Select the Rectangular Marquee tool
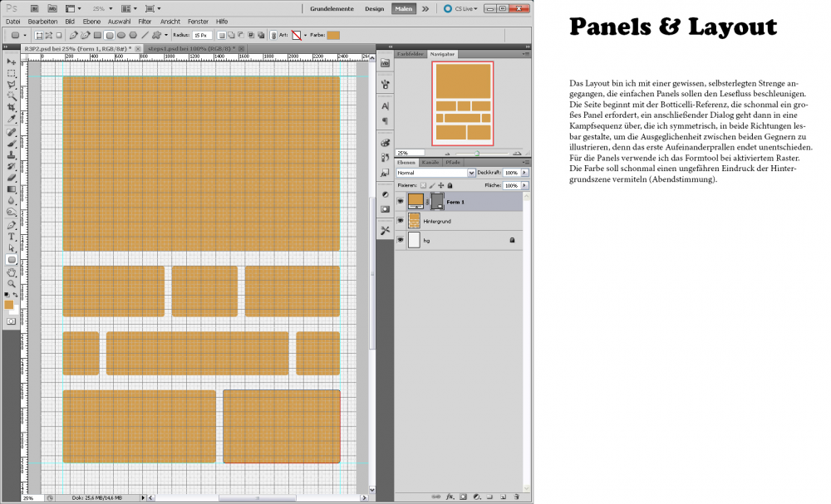 (x=11, y=73)
